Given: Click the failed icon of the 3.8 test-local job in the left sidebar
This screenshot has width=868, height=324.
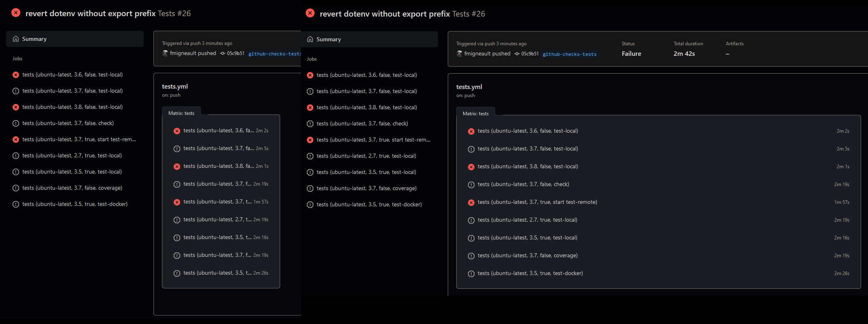Looking at the screenshot, I should [x=16, y=107].
